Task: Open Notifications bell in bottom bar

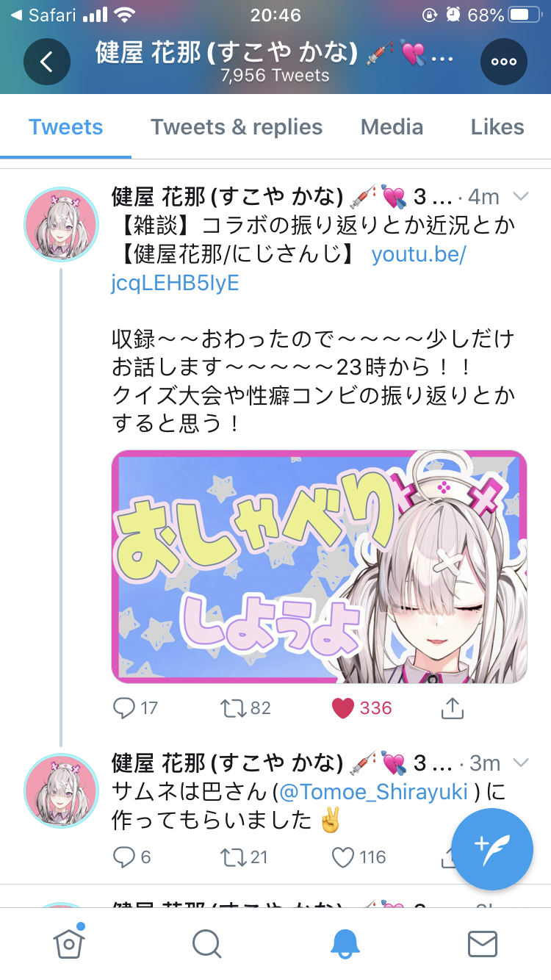Action: (x=345, y=944)
